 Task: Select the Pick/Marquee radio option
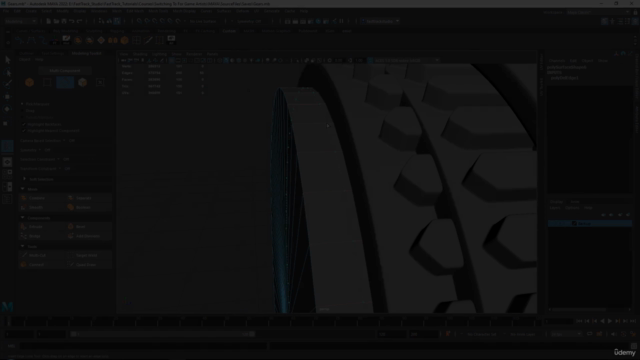(x=22, y=104)
